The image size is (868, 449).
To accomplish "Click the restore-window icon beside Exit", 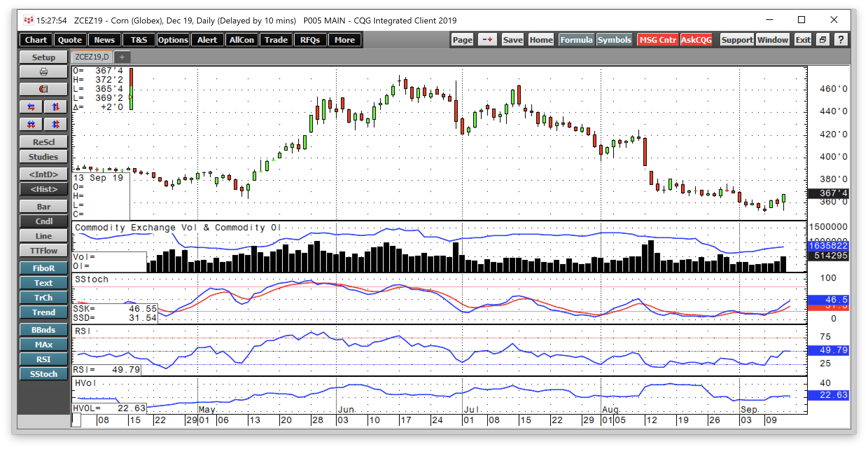I will pos(822,40).
